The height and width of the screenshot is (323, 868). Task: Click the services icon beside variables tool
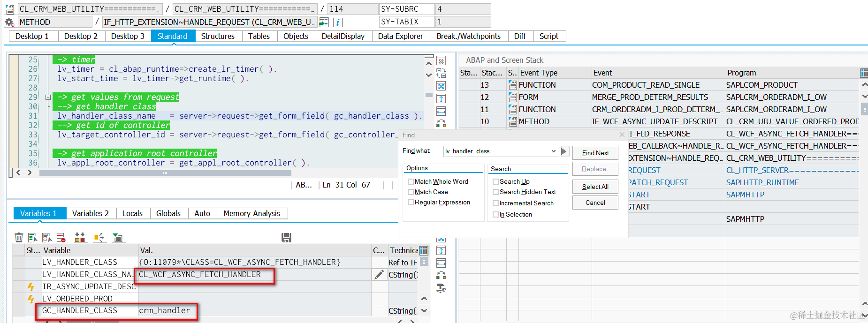coord(441,288)
